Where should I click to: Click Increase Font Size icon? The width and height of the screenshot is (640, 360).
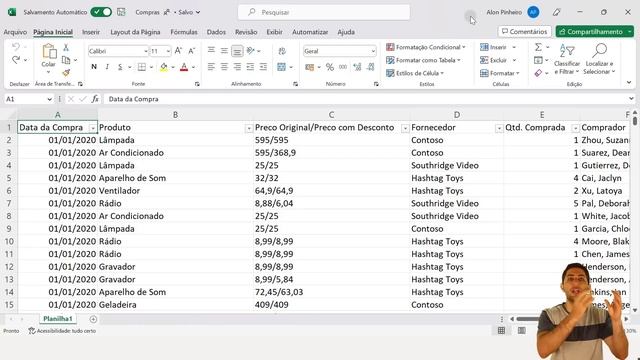pos(178,51)
